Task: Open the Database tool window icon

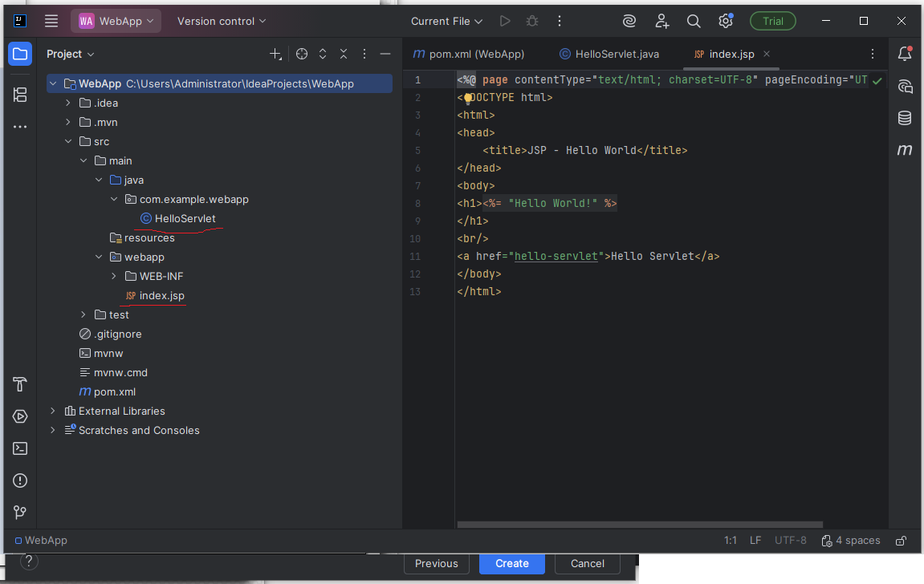Action: pos(905,118)
